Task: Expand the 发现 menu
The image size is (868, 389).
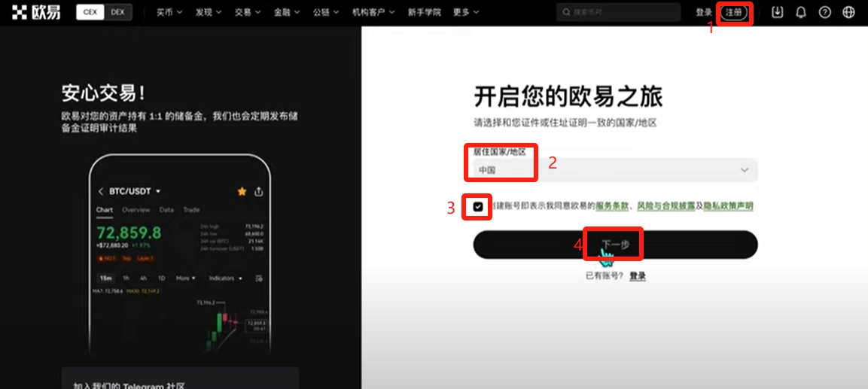Action: (208, 12)
